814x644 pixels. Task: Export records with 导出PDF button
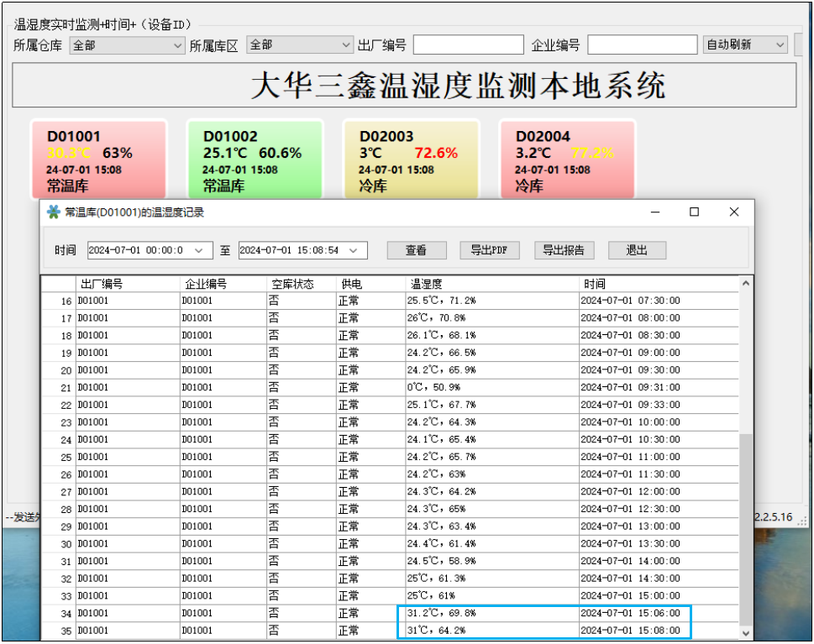tap(490, 250)
